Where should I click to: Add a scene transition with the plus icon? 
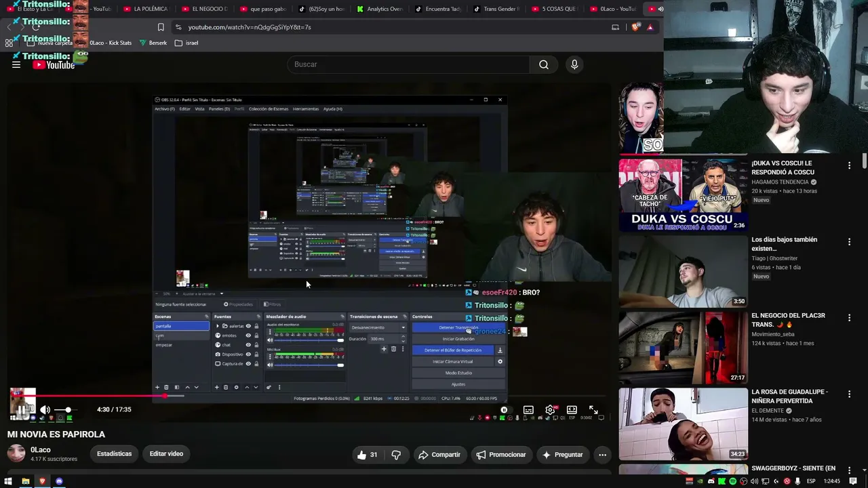pyautogui.click(x=384, y=349)
